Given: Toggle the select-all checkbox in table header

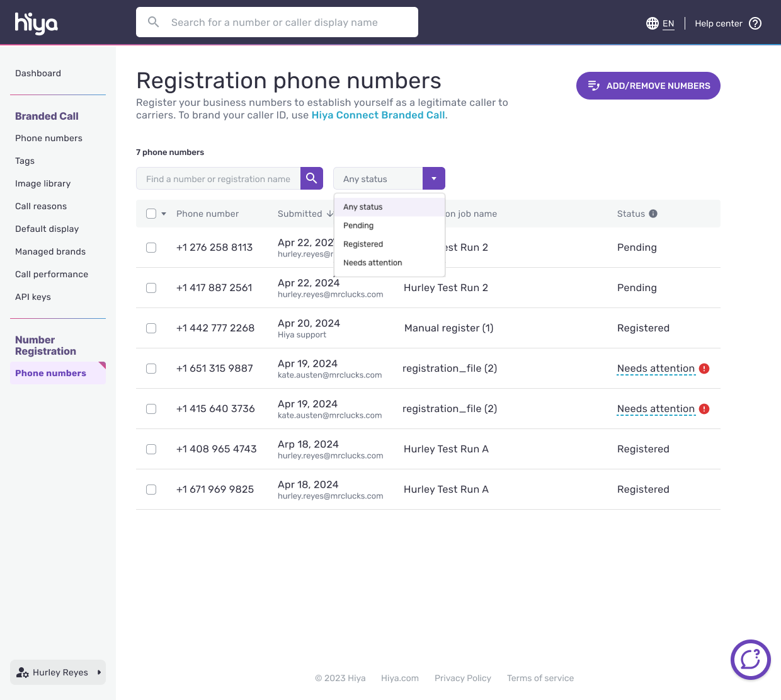Looking at the screenshot, I should click(x=151, y=214).
